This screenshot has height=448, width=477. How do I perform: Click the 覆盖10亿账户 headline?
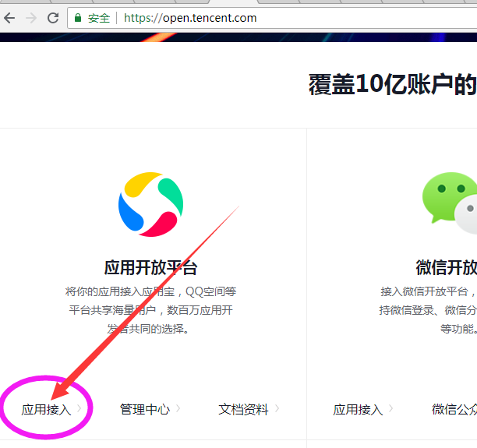[391, 85]
